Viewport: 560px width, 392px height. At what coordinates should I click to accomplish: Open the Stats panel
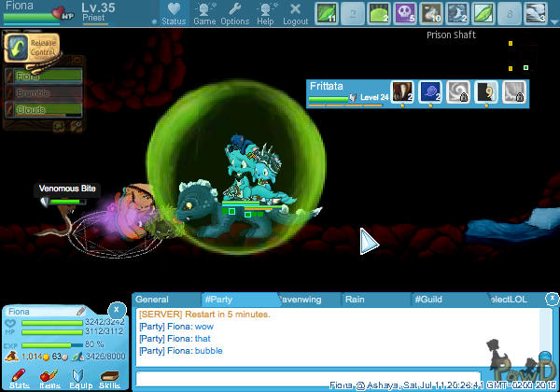[x=20, y=375]
